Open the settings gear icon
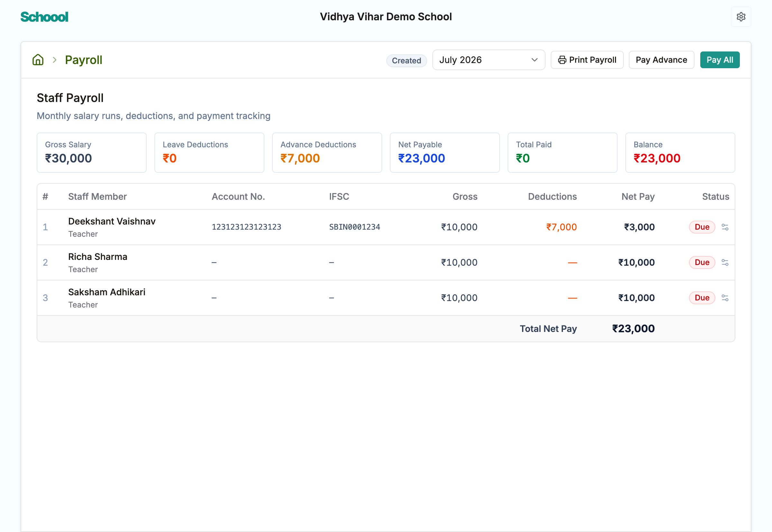The height and width of the screenshot is (532, 772). 741,17
